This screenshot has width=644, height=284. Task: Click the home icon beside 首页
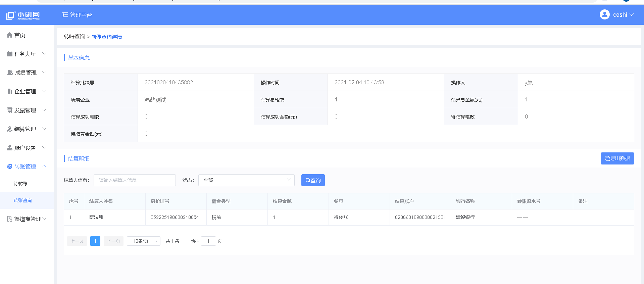click(10, 35)
